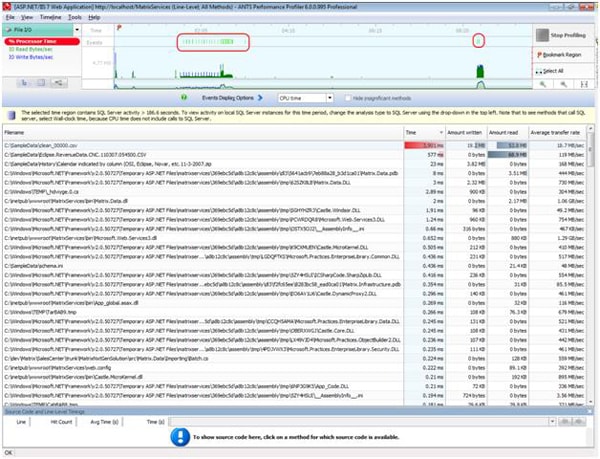
Task: Select the clean_30000.csv file row
Action: [x=294, y=146]
